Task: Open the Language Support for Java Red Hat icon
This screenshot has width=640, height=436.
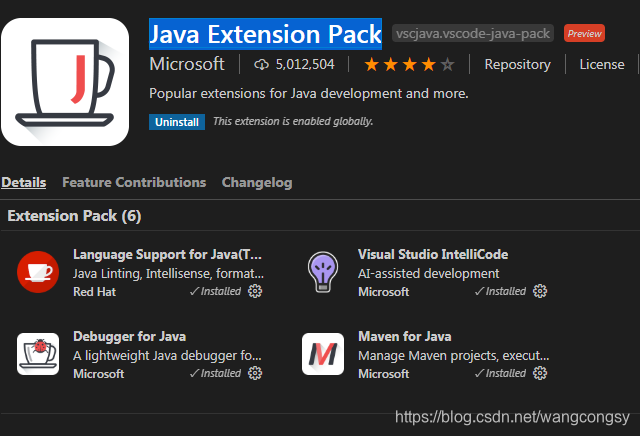Action: pos(38,272)
